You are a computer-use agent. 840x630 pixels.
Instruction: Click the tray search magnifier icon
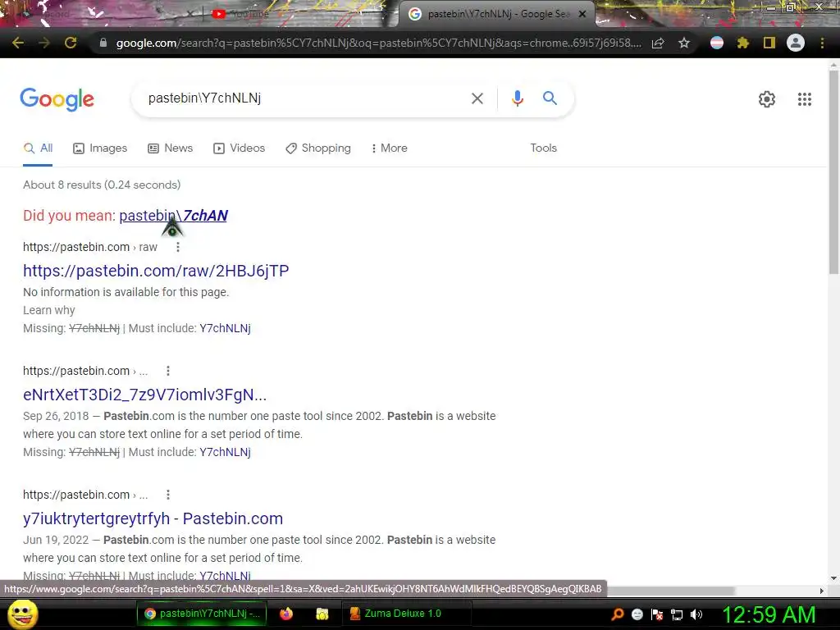[x=618, y=614]
